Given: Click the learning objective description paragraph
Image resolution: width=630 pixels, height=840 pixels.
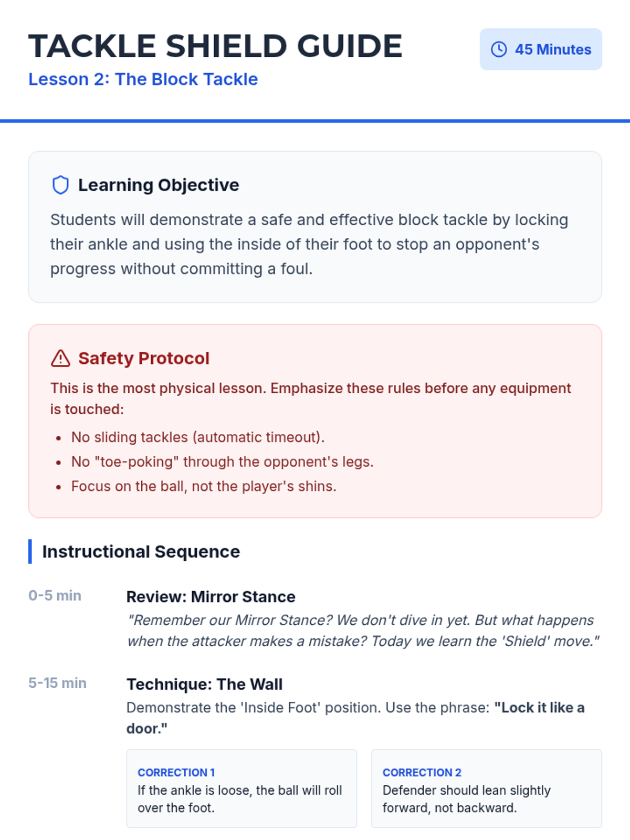Looking at the screenshot, I should (x=309, y=244).
